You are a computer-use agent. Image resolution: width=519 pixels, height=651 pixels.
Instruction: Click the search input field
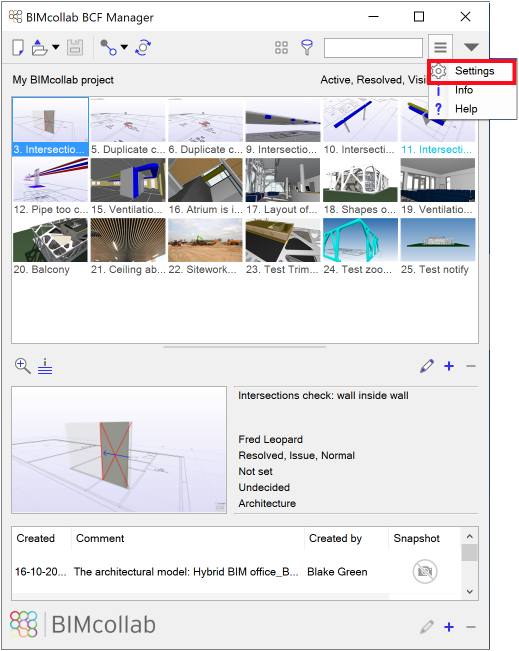click(x=373, y=48)
